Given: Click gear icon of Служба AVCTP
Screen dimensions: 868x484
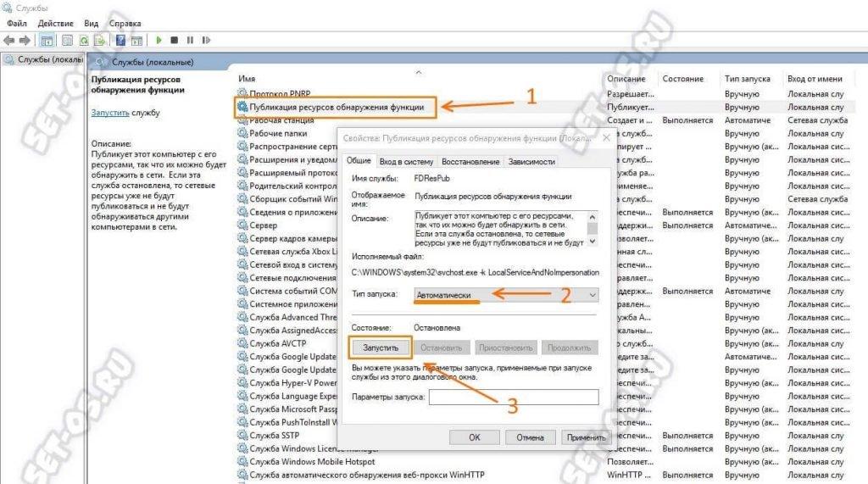Looking at the screenshot, I should click(x=242, y=343).
